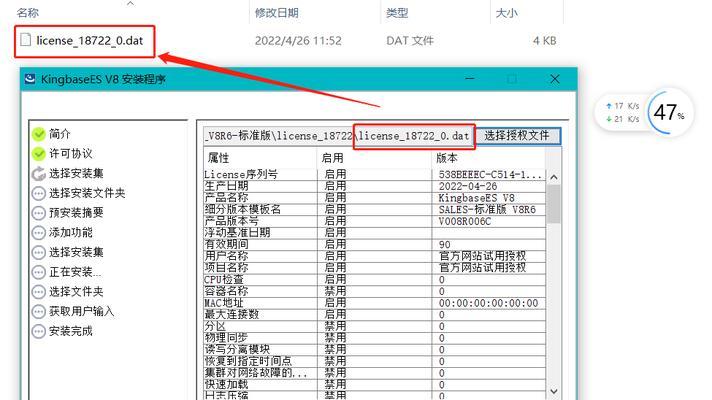Click the license table scroll down arrow
Image resolution: width=712 pixels, height=400 pixels.
tap(554, 391)
